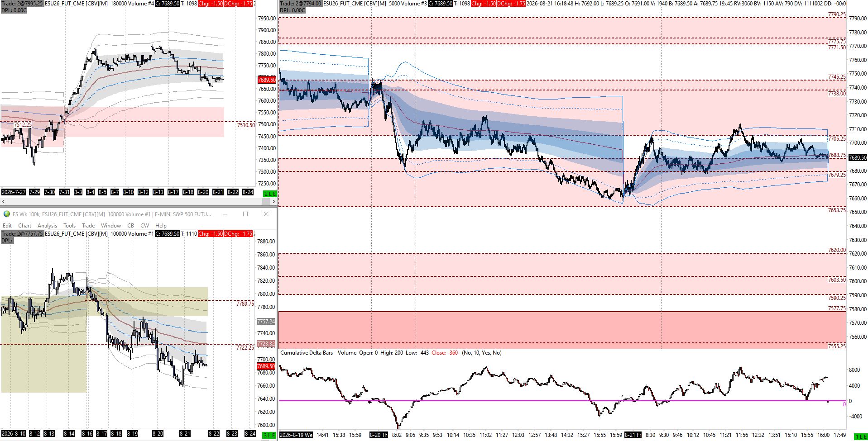
Task: Open the Trade menu
Action: 88,225
